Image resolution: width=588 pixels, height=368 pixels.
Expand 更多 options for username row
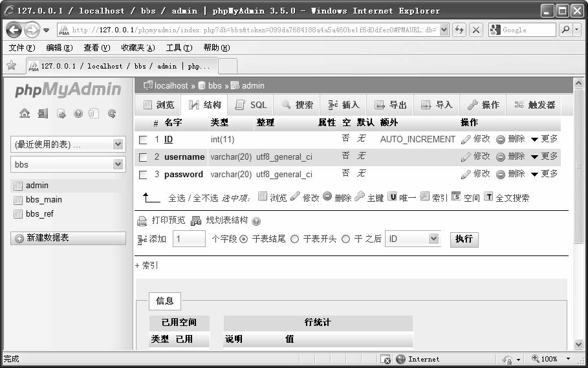(545, 157)
